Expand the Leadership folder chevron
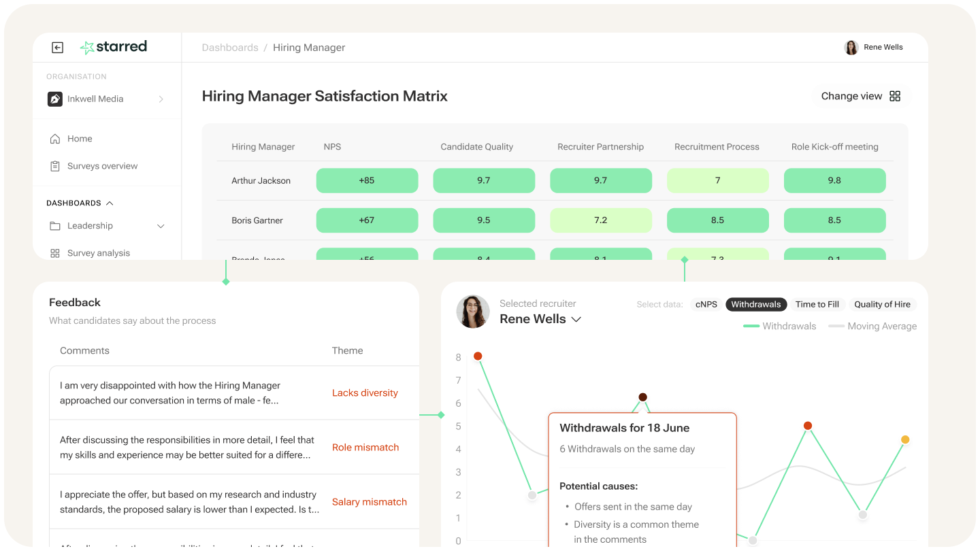Viewport: 980px width, 551px height. pyautogui.click(x=161, y=226)
